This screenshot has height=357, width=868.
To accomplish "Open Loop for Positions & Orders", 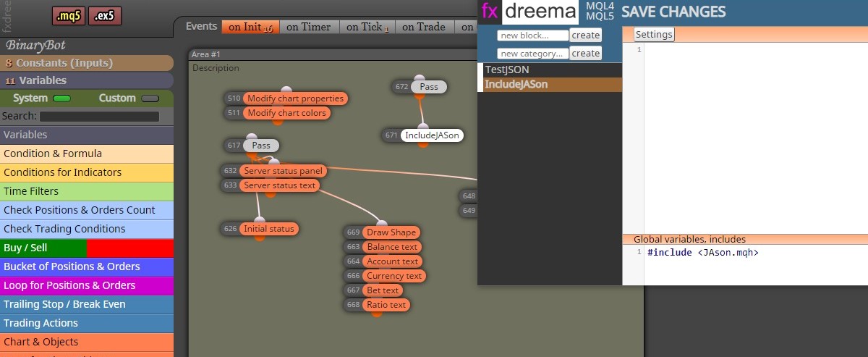I will (87, 285).
